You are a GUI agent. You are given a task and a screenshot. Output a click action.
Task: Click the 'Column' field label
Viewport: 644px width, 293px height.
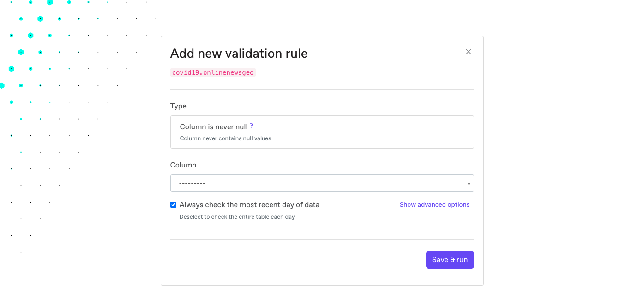click(183, 165)
